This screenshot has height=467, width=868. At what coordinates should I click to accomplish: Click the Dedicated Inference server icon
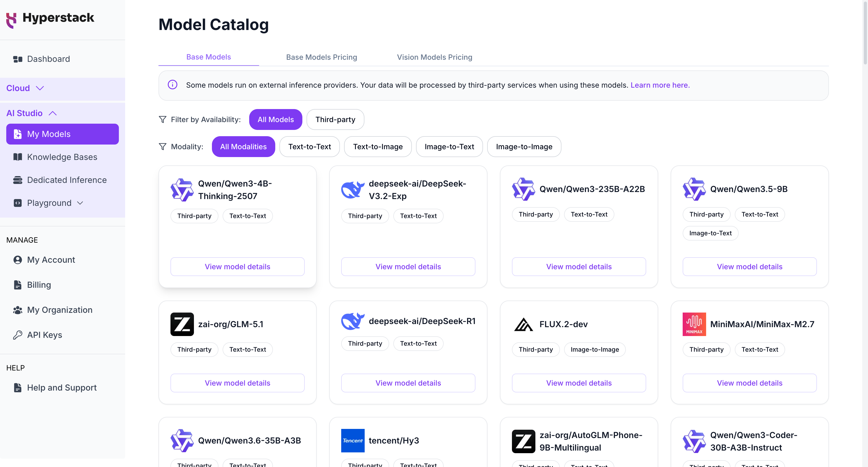point(17,180)
